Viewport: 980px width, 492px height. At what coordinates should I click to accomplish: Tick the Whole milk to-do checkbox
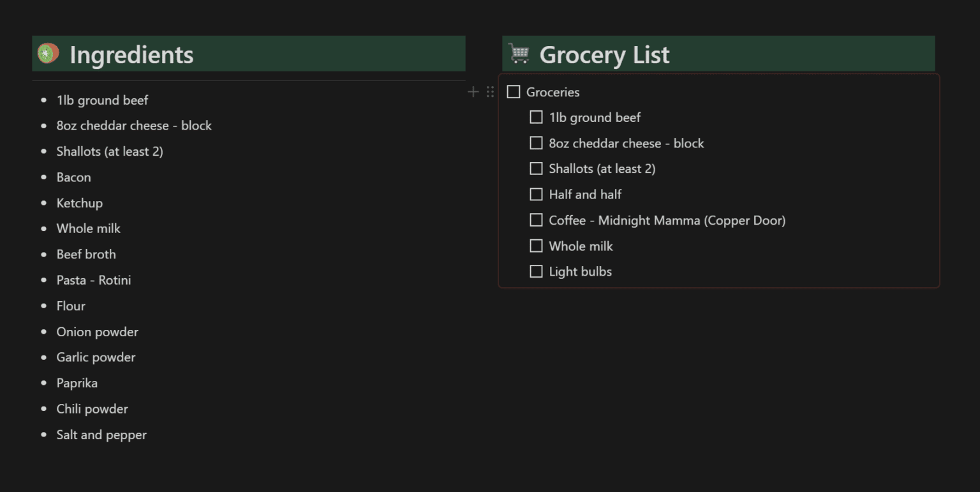click(x=537, y=246)
